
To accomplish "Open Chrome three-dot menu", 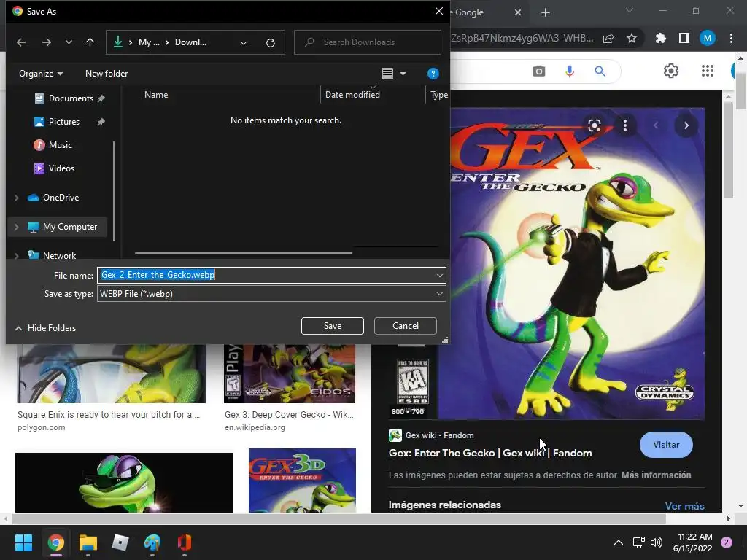I will coord(731,38).
